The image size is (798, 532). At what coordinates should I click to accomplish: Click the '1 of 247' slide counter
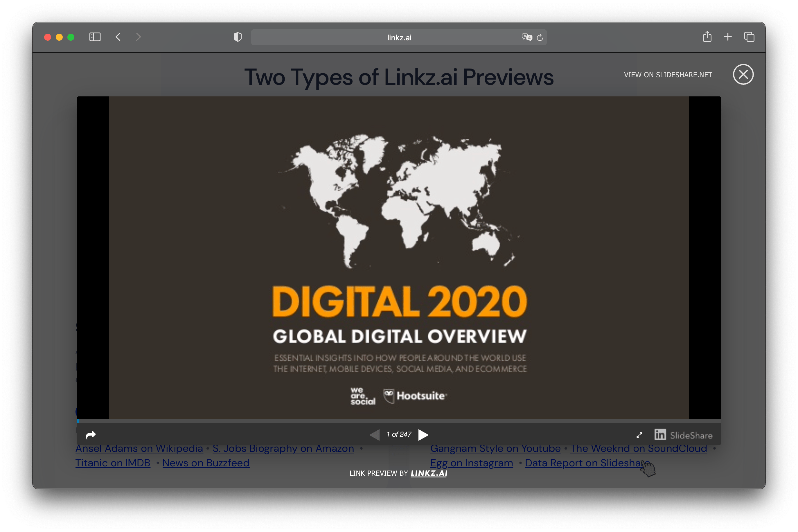pos(399,435)
